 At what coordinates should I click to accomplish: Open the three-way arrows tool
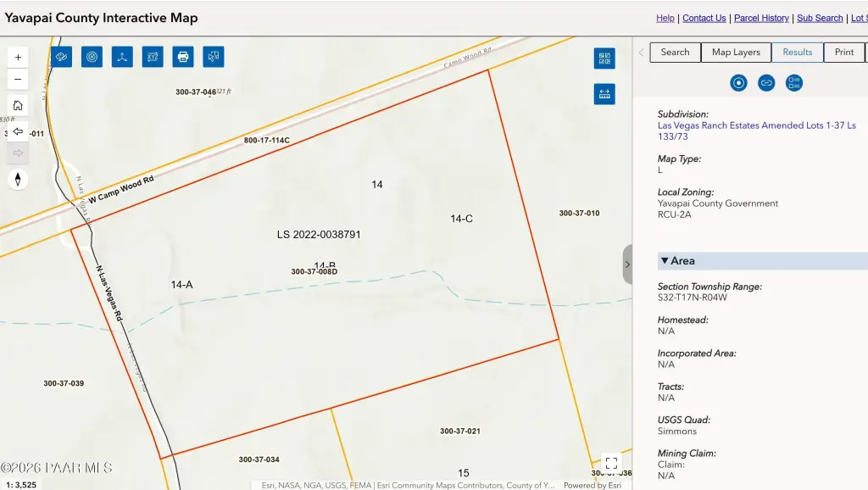[122, 57]
